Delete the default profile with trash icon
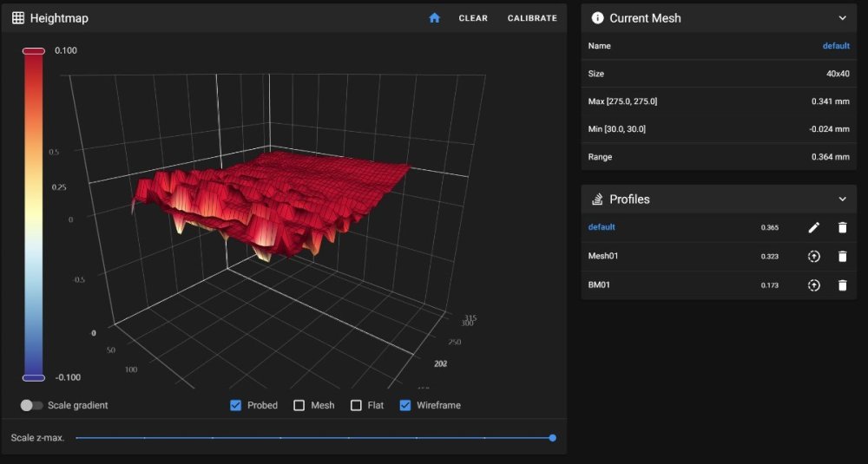868x464 pixels. [843, 227]
